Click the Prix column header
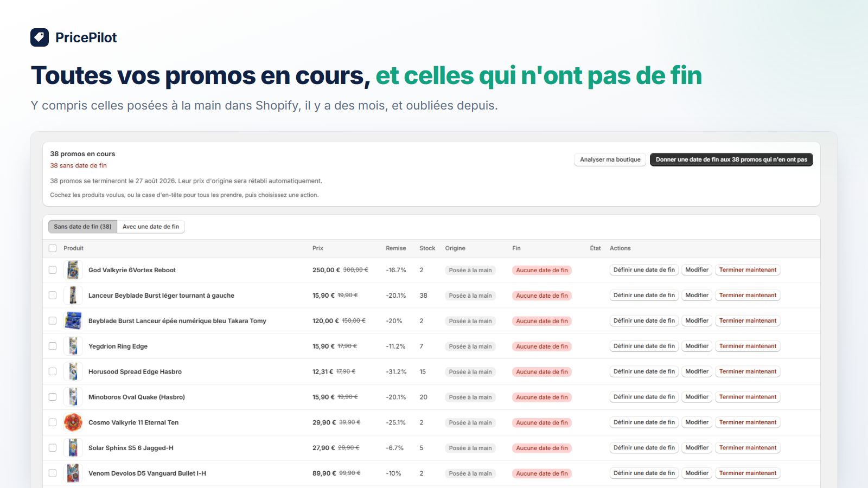The height and width of the screenshot is (488, 868). click(x=318, y=248)
